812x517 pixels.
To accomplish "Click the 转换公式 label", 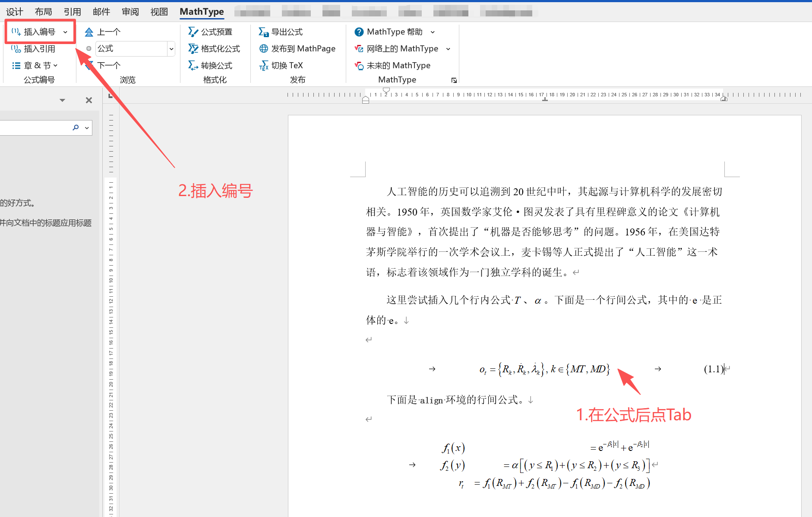I will point(216,66).
